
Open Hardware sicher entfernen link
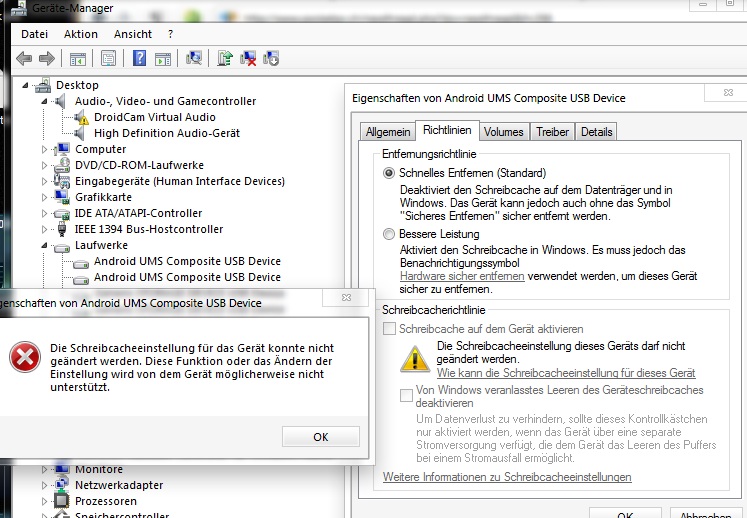(462, 276)
